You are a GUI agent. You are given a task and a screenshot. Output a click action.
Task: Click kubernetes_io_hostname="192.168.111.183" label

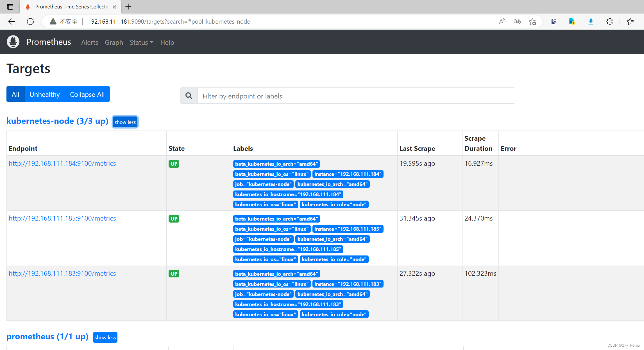(x=288, y=304)
